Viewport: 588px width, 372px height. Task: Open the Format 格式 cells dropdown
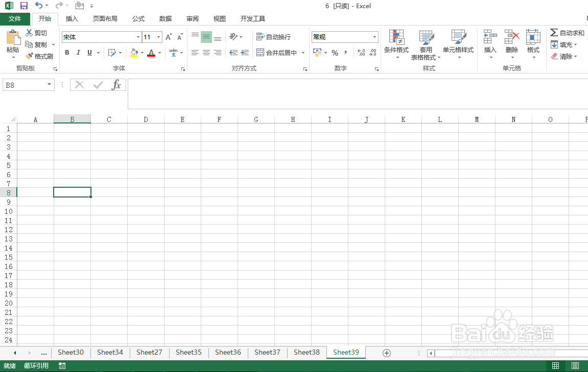coord(533,44)
